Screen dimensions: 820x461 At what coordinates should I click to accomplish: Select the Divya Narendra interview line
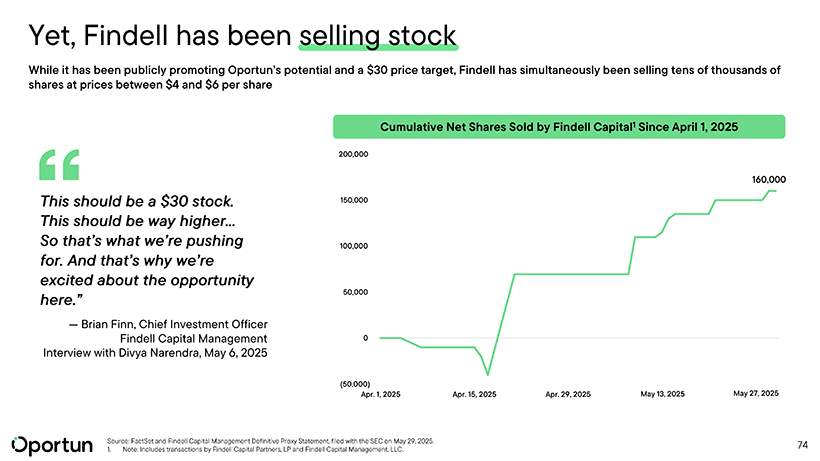(x=155, y=352)
